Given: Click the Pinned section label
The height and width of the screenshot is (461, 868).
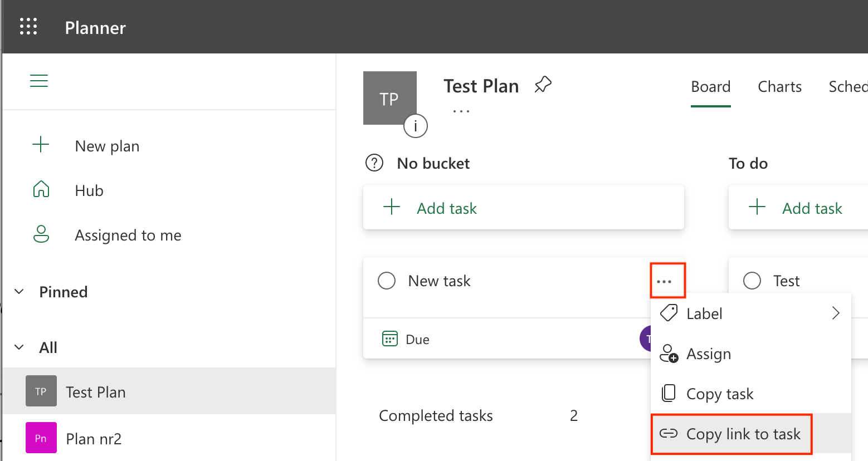Looking at the screenshot, I should [64, 292].
